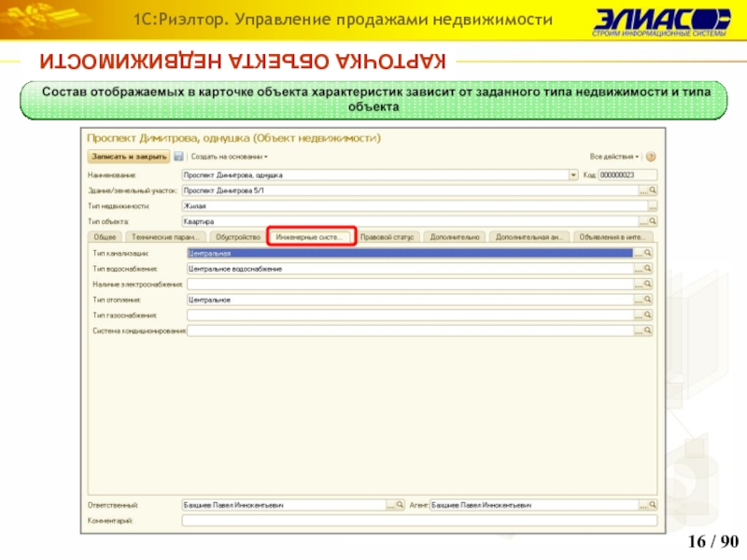
Task: Click ellipsis button for Тип водоснабжения
Action: (x=639, y=269)
